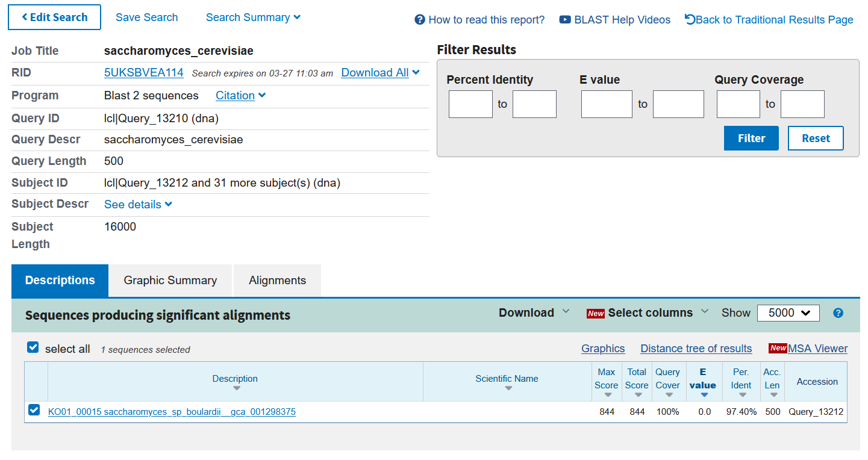Open the Graphics link

(x=603, y=349)
